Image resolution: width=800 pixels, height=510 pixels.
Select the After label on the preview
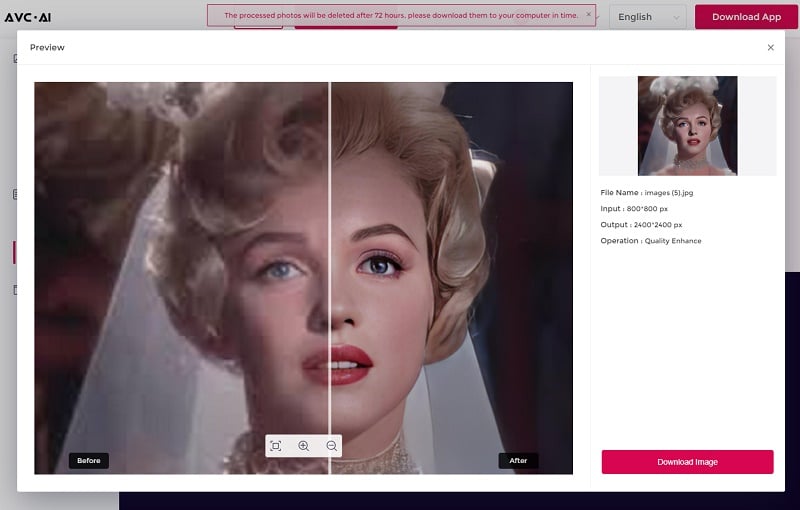pos(518,461)
